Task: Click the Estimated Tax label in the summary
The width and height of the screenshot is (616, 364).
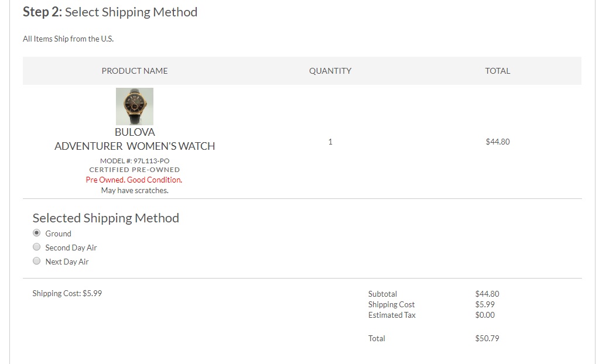Action: pyautogui.click(x=392, y=315)
